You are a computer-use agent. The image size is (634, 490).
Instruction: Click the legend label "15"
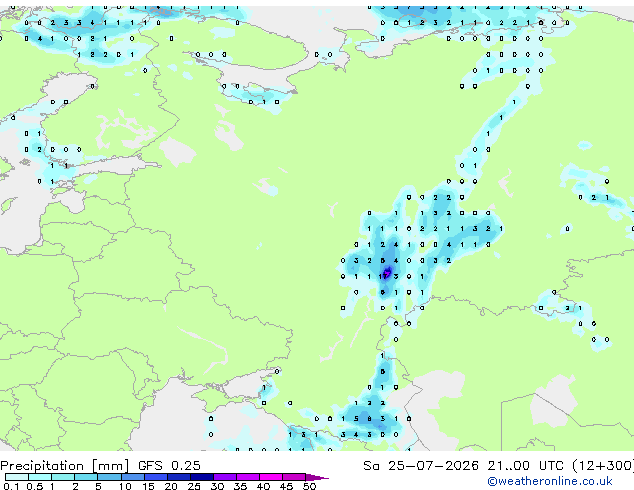[x=148, y=486]
